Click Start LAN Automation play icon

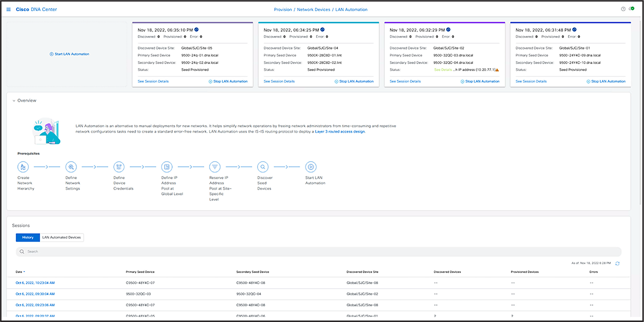pyautogui.click(x=311, y=167)
